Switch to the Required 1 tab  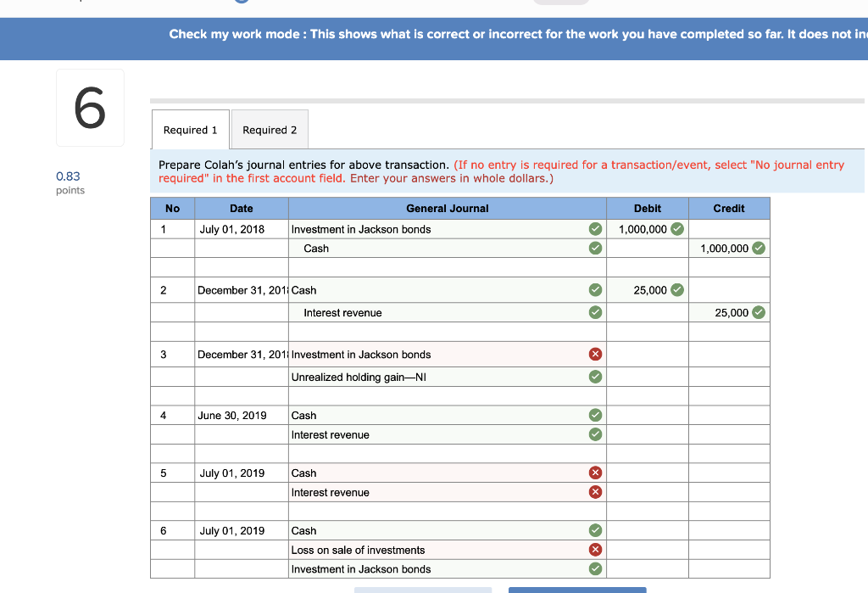(190, 129)
